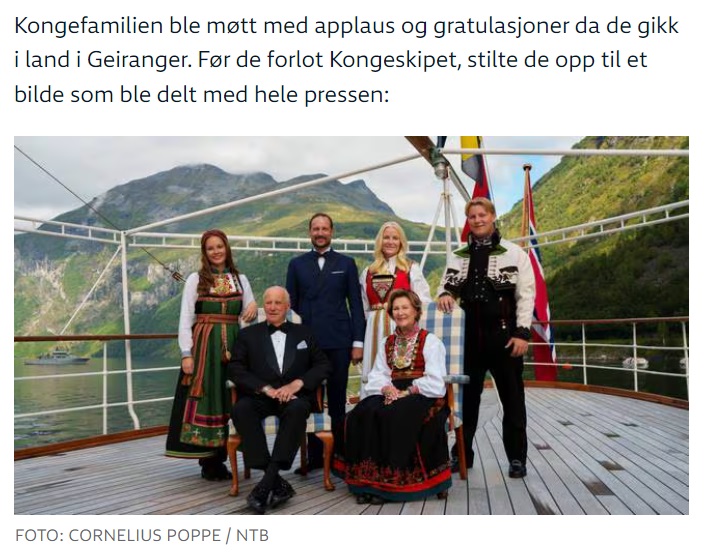
Task: Click the yellow and blue flag at the top
Action: [x=473, y=158]
